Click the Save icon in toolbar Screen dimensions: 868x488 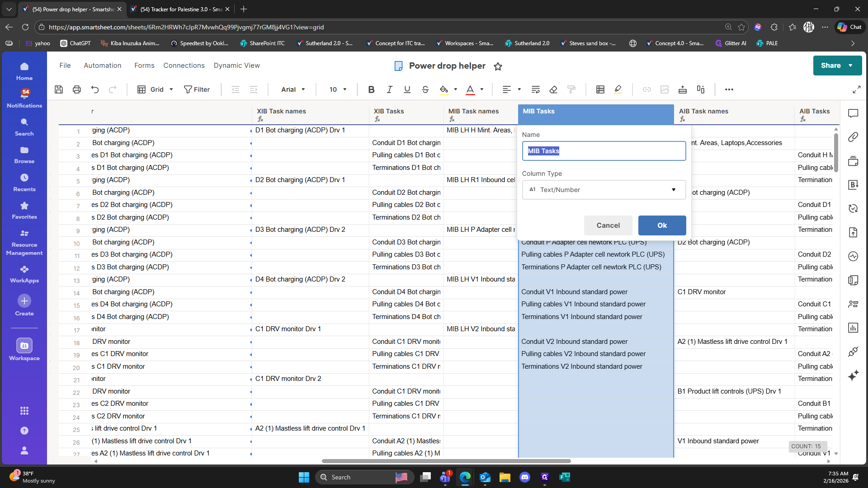tap(59, 89)
